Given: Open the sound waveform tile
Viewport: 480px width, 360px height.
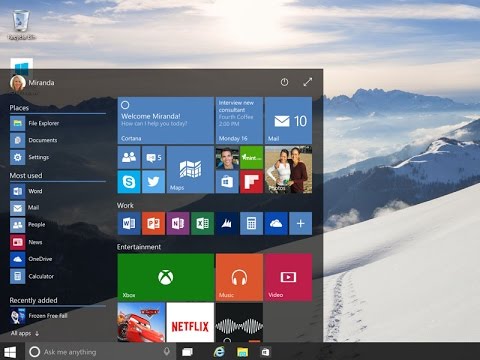Looking at the screenshot, I should point(239,322).
